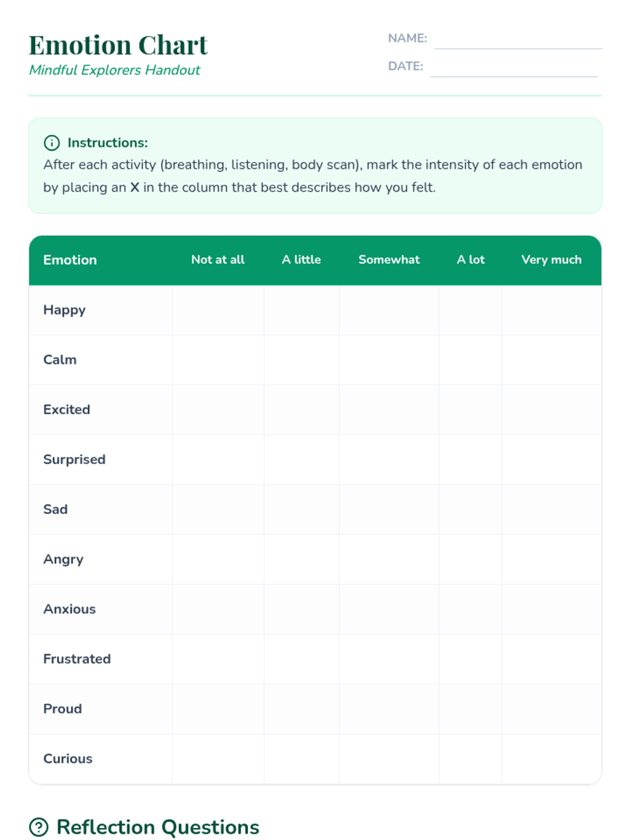The image size is (630, 840).
Task: Mark Anxious row under Somewhat column
Action: pos(389,610)
